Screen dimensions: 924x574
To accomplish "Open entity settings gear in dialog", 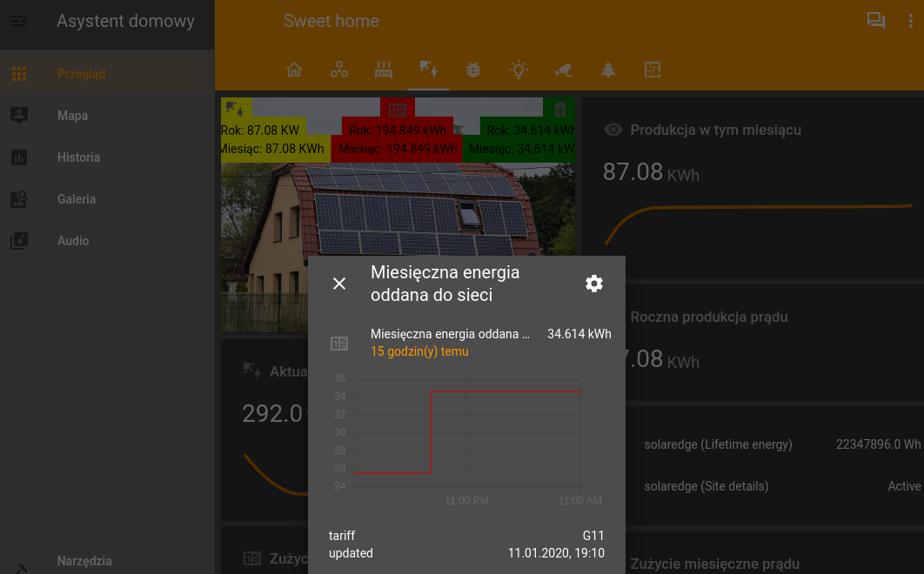I will 594,284.
